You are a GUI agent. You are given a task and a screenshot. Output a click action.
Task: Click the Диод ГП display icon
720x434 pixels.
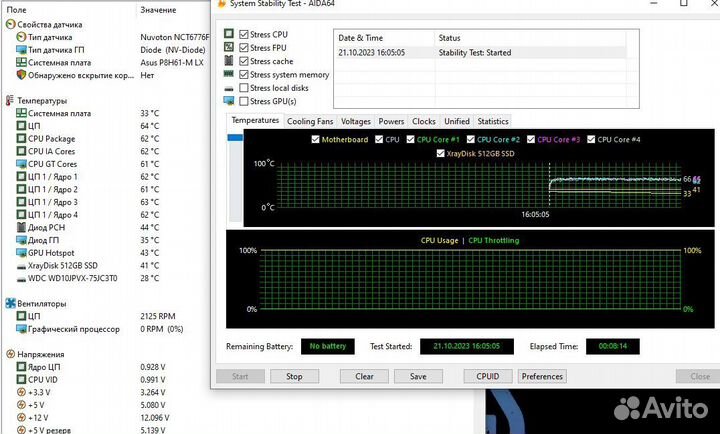[21, 240]
